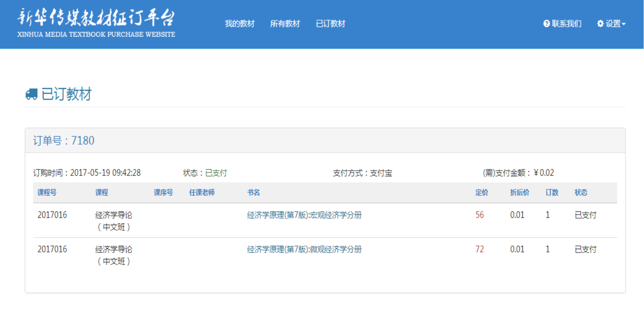Screen dimensions: 644x314
Task: Open the 宏观经济学分册 book link
Action: 304,215
